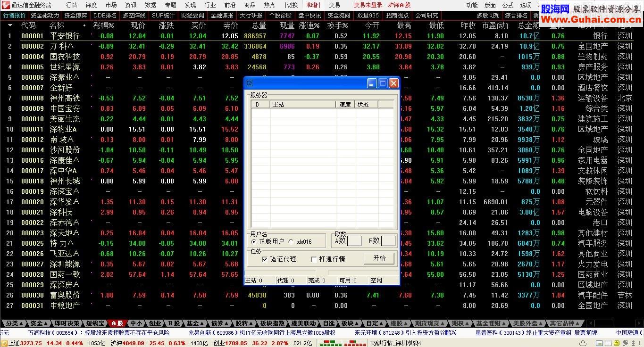The image size is (644, 347).
Task: Expand the 板块▲ bottom tab menu
Action: point(350,323)
